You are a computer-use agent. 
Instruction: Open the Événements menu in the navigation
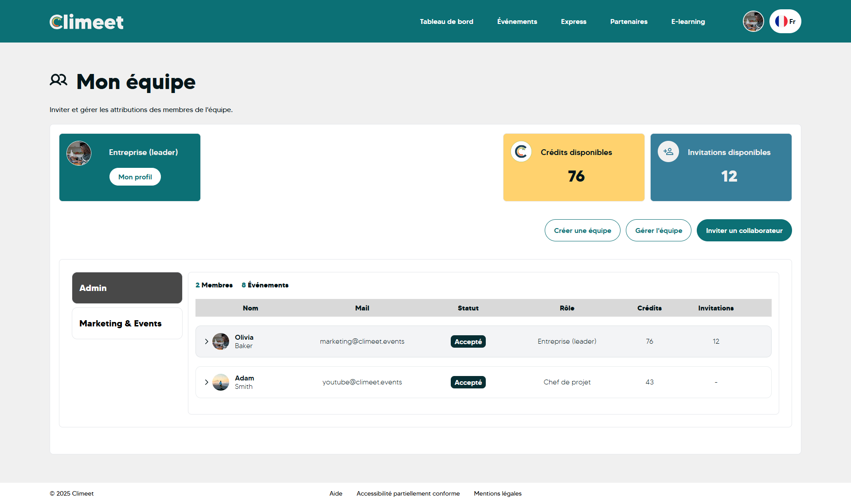[x=517, y=21]
